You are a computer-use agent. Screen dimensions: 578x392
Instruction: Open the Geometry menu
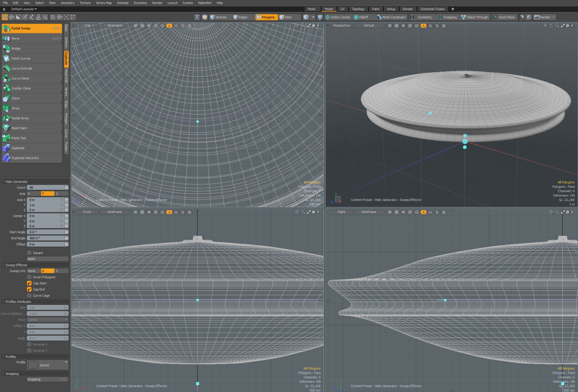67,3
